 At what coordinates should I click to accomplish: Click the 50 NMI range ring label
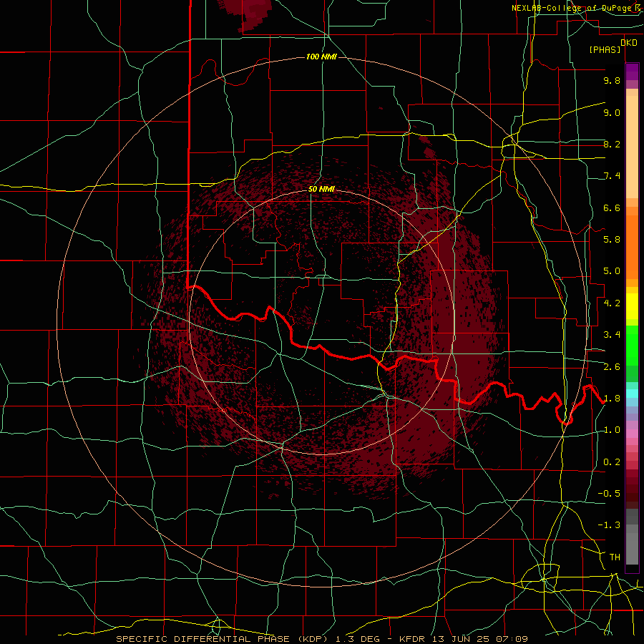pos(321,189)
